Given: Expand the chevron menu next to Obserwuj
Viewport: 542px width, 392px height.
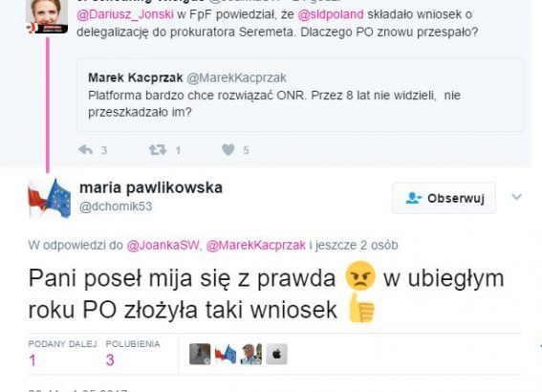Looking at the screenshot, I should (516, 197).
